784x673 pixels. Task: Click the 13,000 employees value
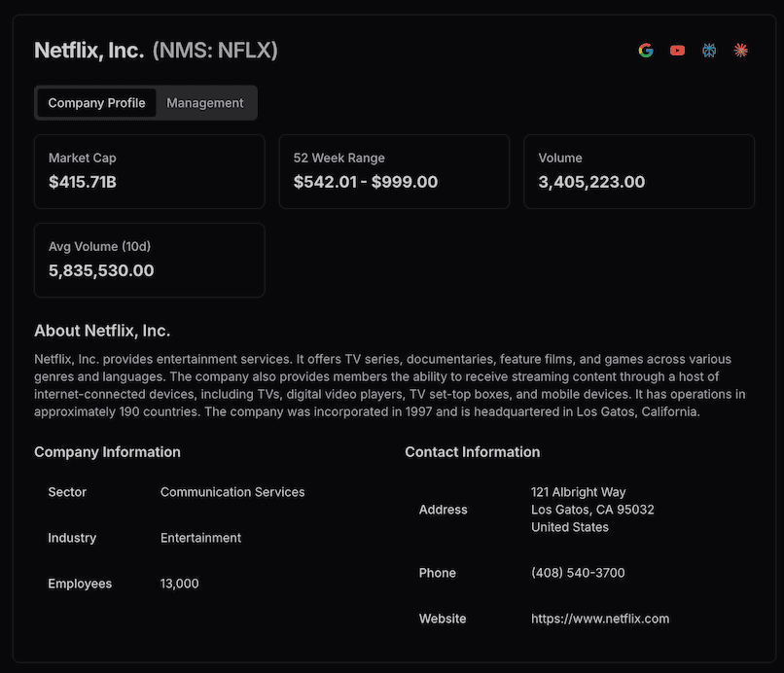179,584
